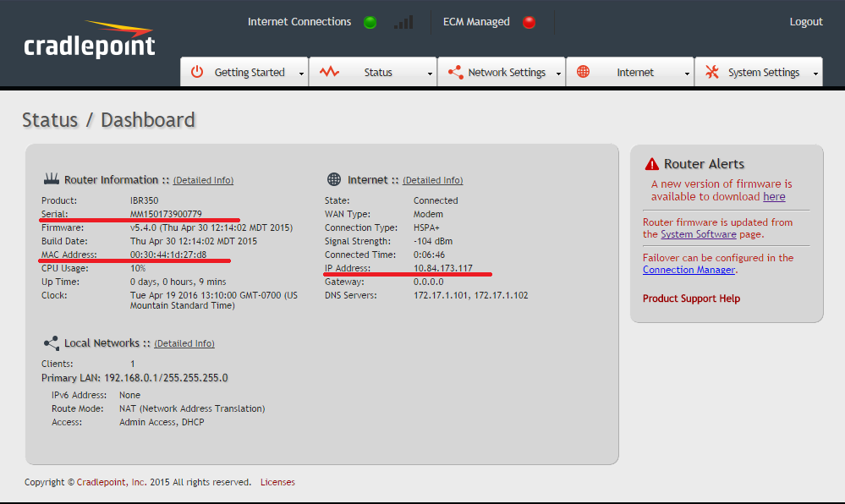Expand the System Settings dropdown arrow

(x=815, y=74)
